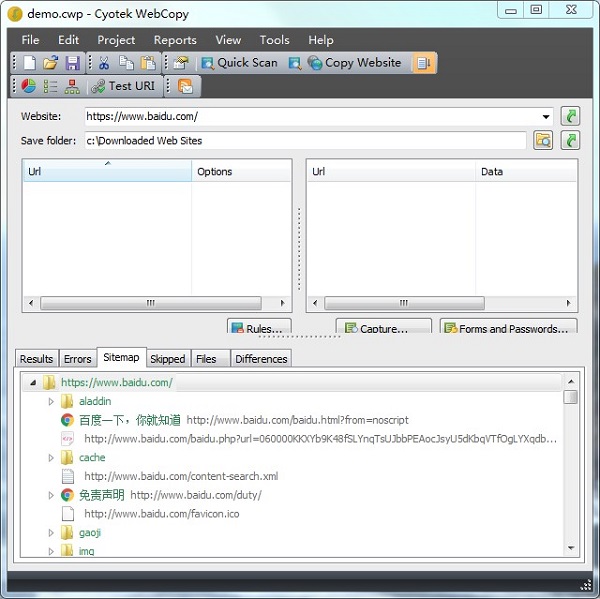This screenshot has height=599, width=600.
Task: Switch to the Skipped tab
Action: click(x=168, y=359)
